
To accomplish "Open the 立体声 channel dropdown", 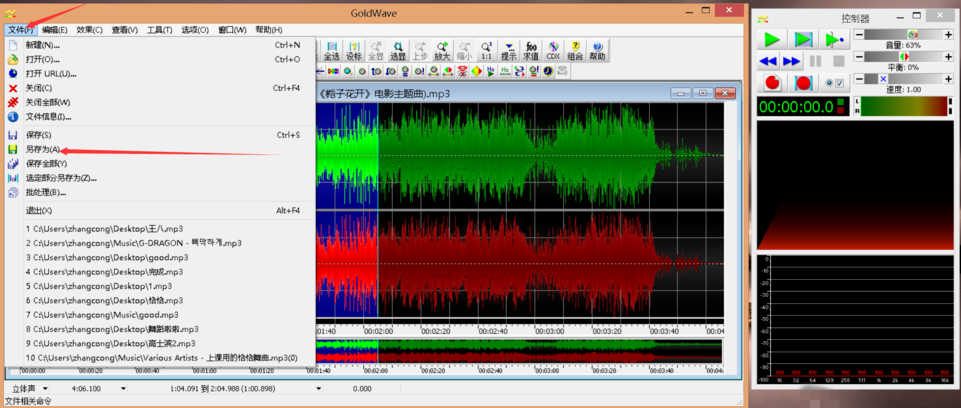I will 44,388.
